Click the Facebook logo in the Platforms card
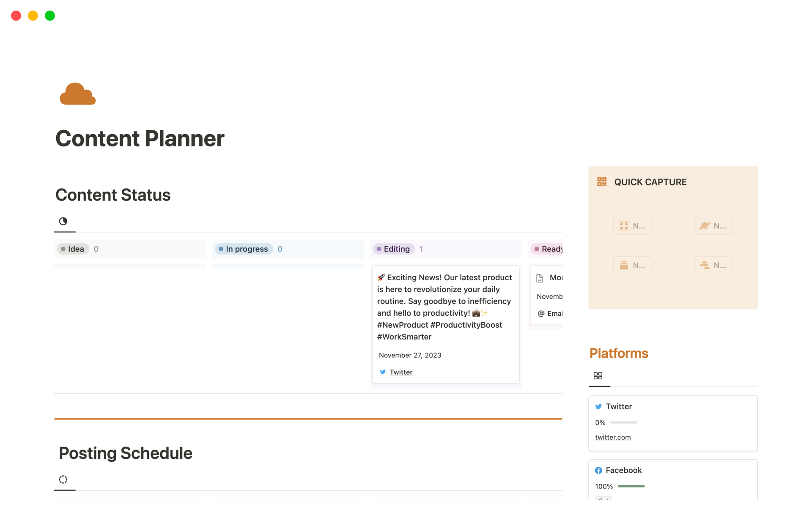Image resolution: width=812 pixels, height=508 pixels. [598, 470]
